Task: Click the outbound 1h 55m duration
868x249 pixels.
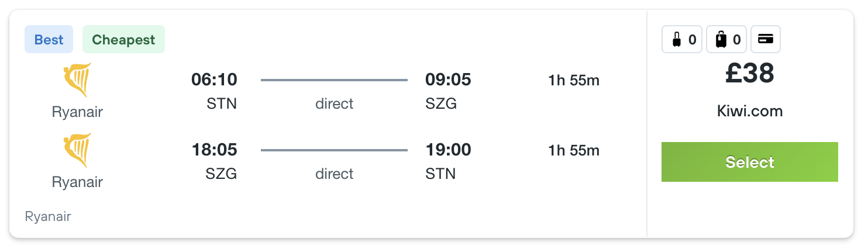Action: click(574, 81)
